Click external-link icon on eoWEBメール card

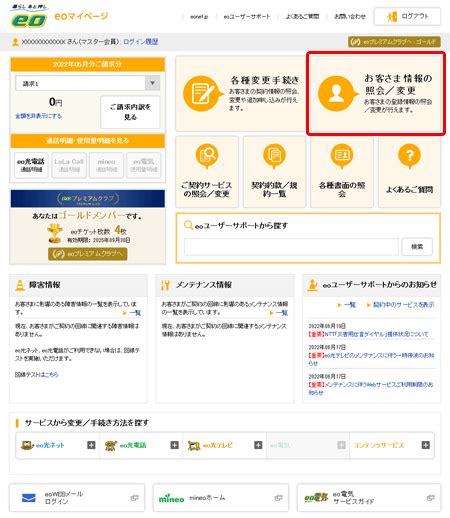(x=134, y=498)
